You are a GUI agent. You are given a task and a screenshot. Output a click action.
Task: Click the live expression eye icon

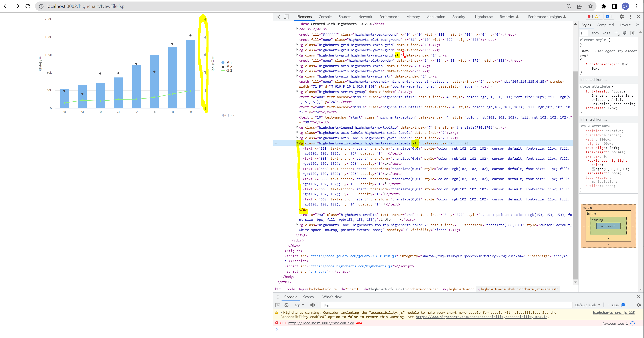[x=312, y=305]
